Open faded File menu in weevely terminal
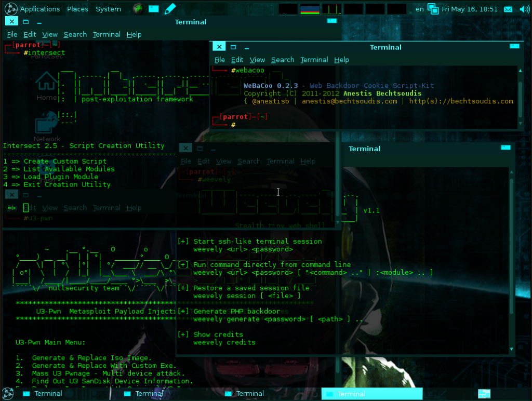This screenshot has width=532, height=401. tap(186, 161)
